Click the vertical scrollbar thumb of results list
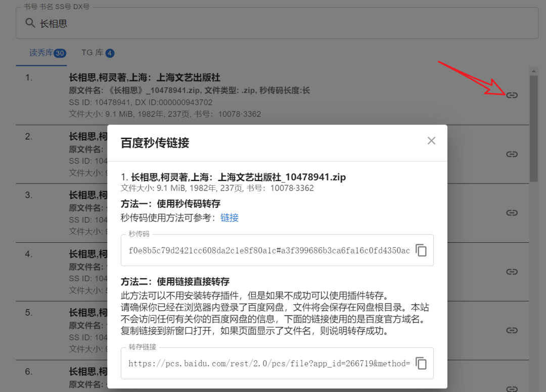The width and height of the screenshot is (546, 392). 533,128
